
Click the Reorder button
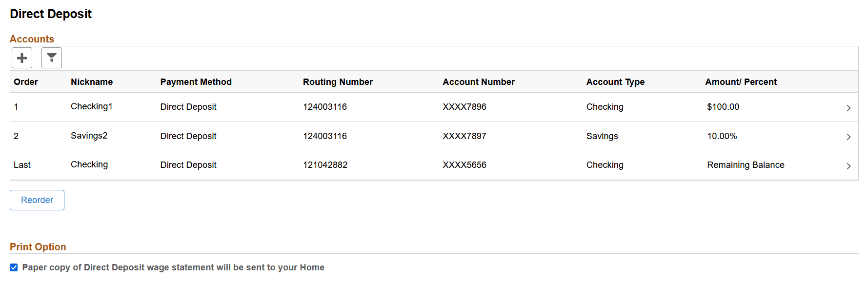pos(37,200)
